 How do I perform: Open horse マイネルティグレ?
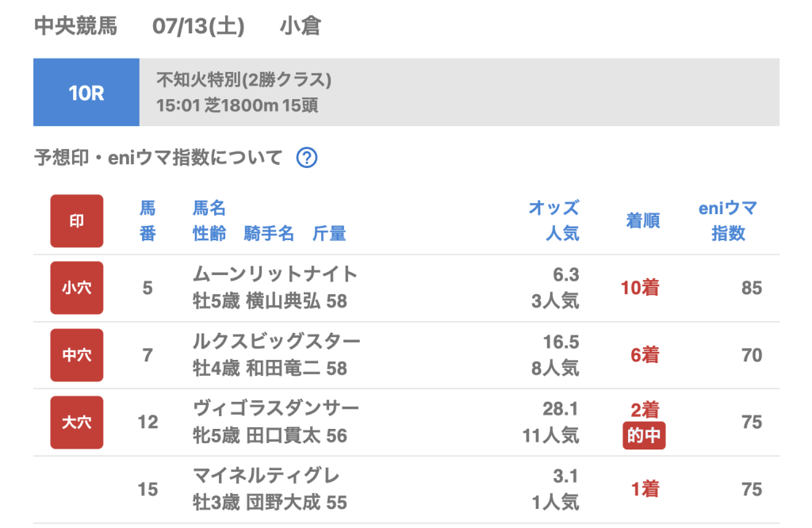click(266, 476)
